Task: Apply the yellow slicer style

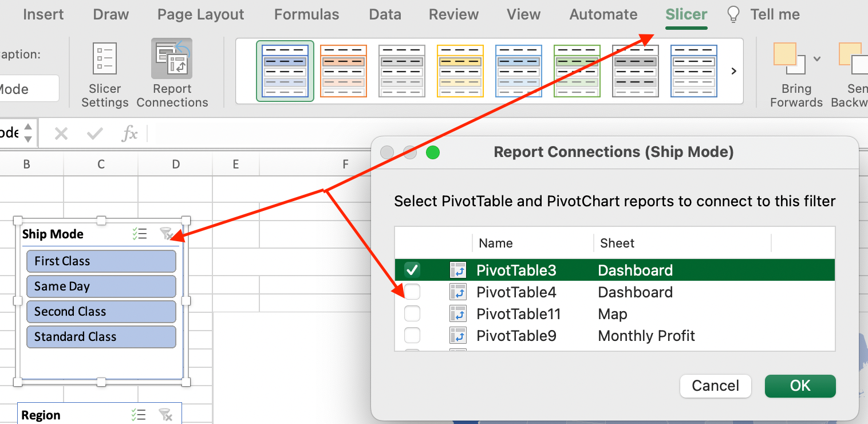Action: 460,71
